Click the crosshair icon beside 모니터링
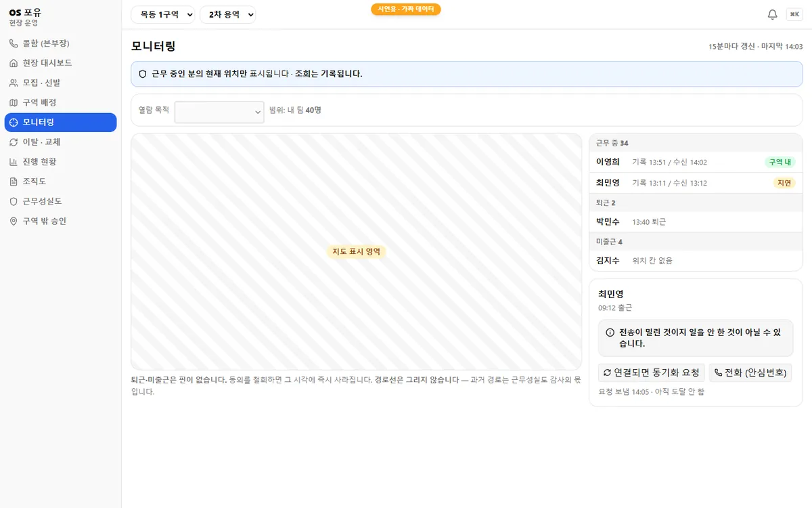Image resolution: width=812 pixels, height=508 pixels. [x=14, y=123]
